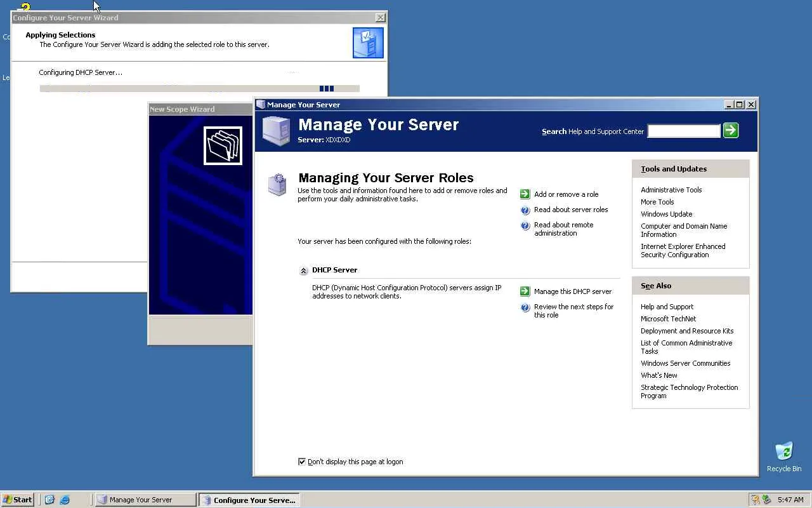Screen dimensions: 812x508
Task: Click the help icon beside Read about remote administration
Action: pyautogui.click(x=525, y=225)
